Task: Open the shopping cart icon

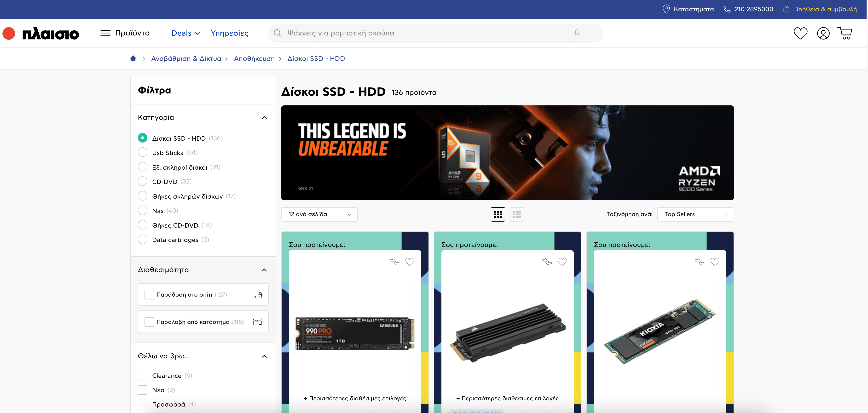Action: (x=845, y=33)
